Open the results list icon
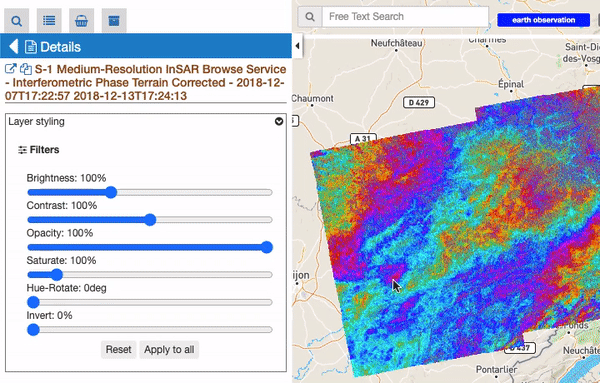 pyautogui.click(x=49, y=21)
